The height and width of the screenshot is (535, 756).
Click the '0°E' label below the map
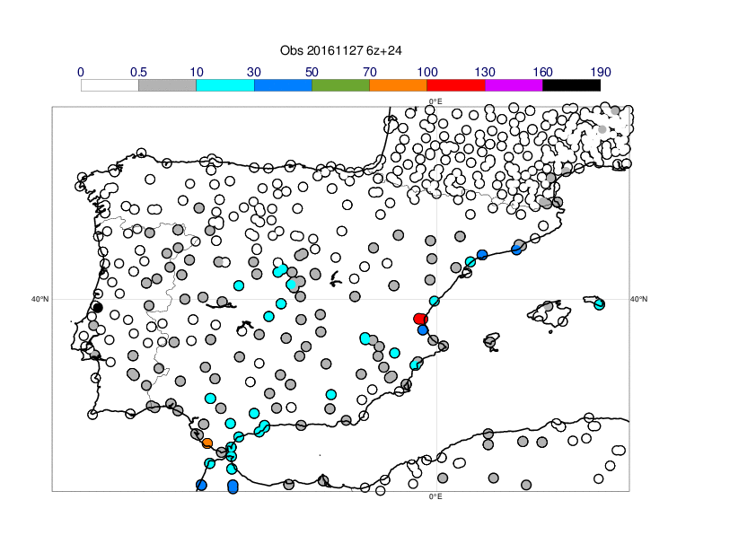[x=435, y=496]
